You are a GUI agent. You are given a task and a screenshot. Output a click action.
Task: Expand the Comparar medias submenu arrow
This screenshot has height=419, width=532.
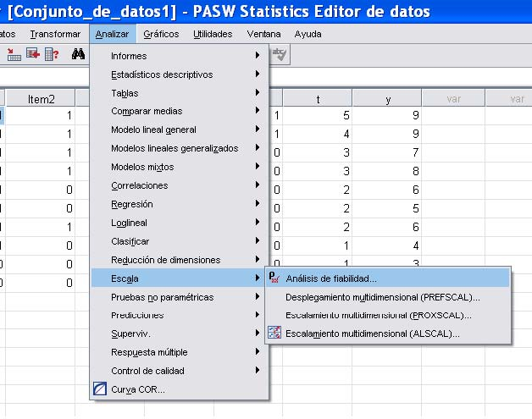[x=258, y=110]
